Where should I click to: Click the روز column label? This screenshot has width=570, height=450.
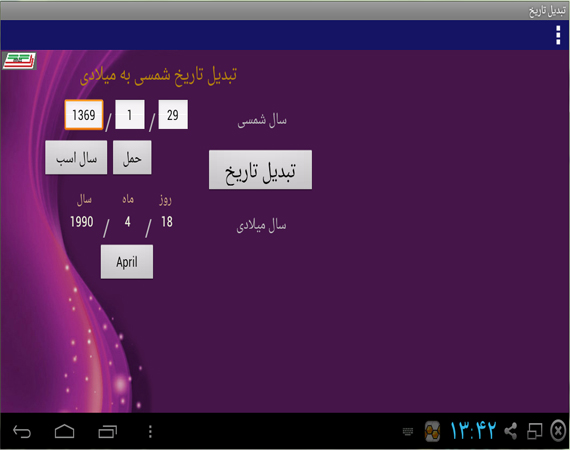pos(165,200)
